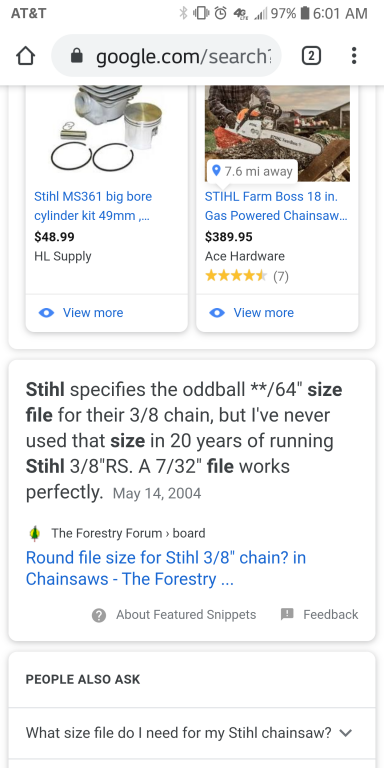Open The Forestry Forum tree favicon

[34, 533]
